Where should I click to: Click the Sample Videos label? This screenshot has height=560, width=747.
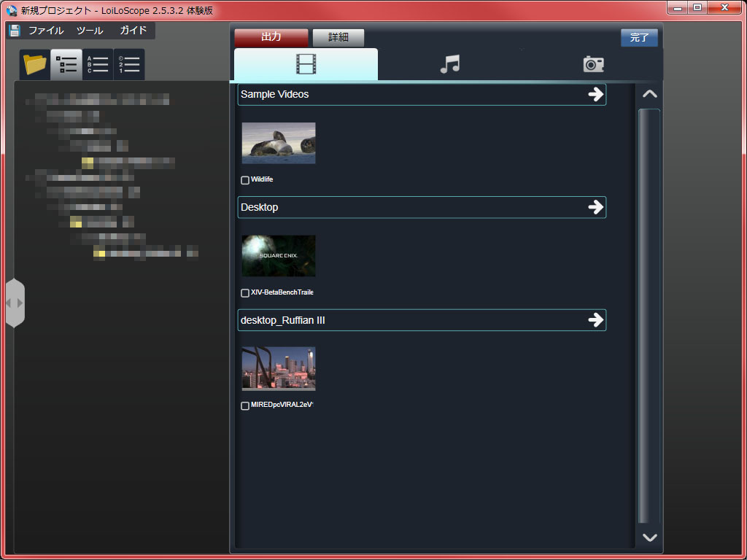275,94
